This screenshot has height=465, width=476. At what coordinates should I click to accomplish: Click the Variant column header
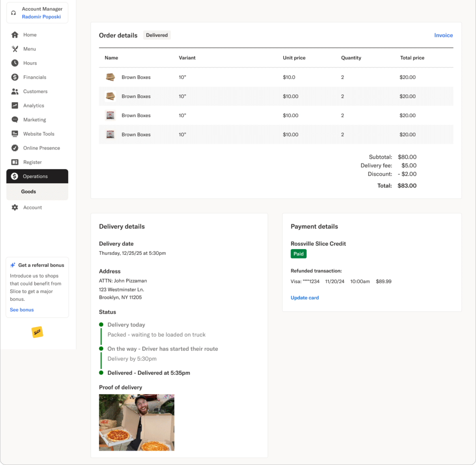click(x=187, y=58)
